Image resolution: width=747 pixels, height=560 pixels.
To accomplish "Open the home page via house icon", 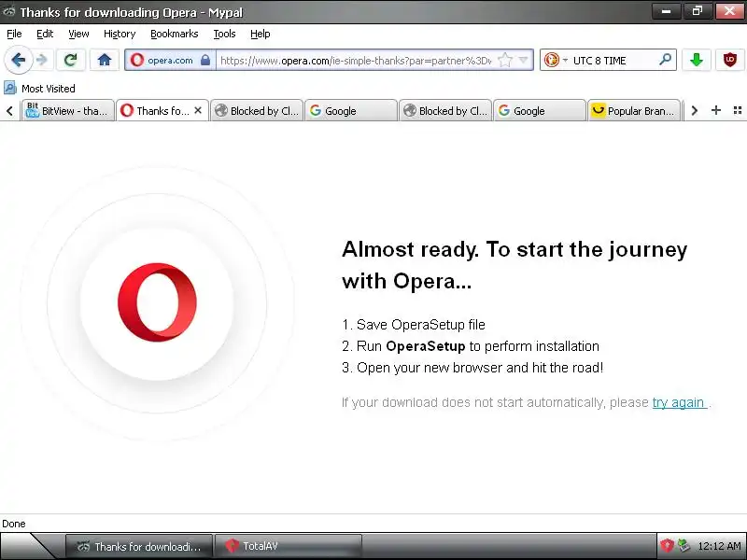I will [105, 60].
